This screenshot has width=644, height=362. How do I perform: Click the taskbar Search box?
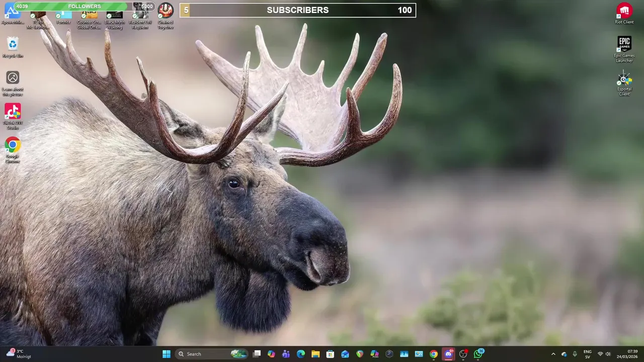[212, 354]
